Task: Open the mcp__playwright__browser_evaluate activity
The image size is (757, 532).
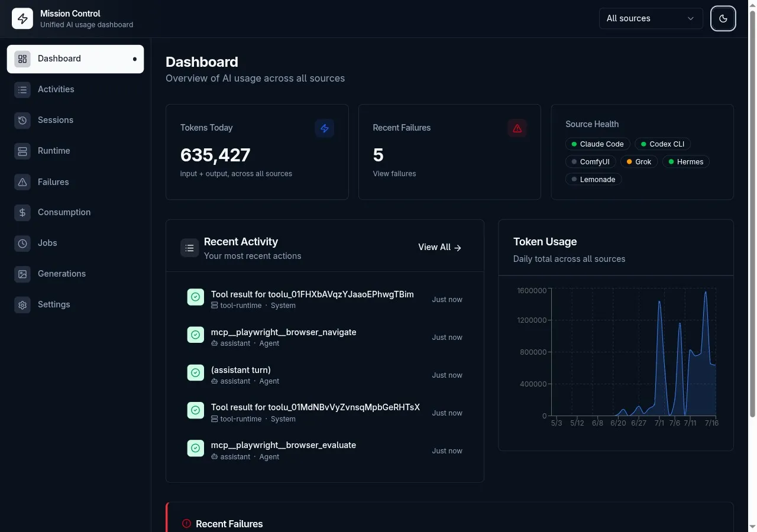Action: pyautogui.click(x=283, y=445)
